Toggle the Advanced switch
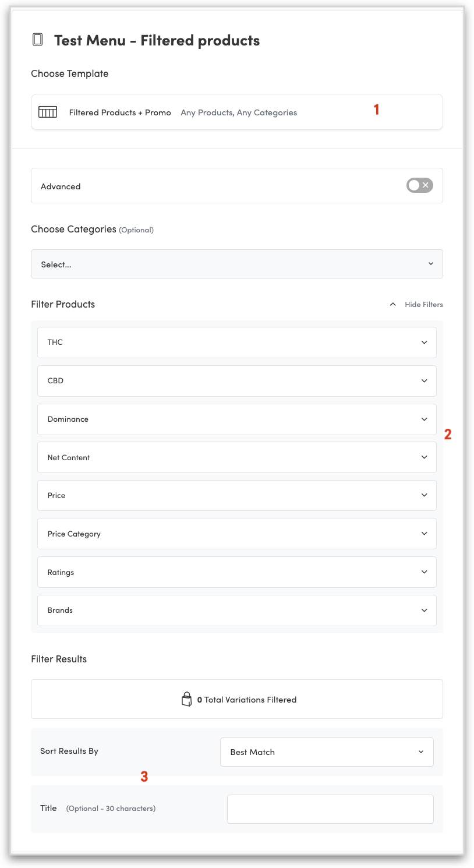The height and width of the screenshot is (868, 474). pos(419,186)
